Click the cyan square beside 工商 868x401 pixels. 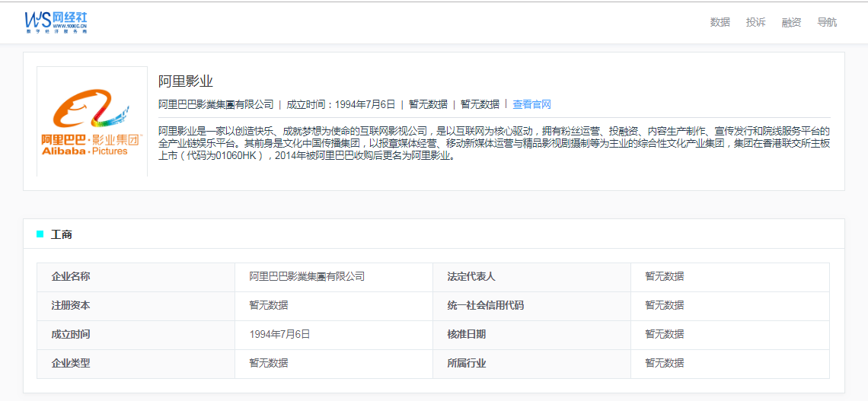[x=40, y=234]
